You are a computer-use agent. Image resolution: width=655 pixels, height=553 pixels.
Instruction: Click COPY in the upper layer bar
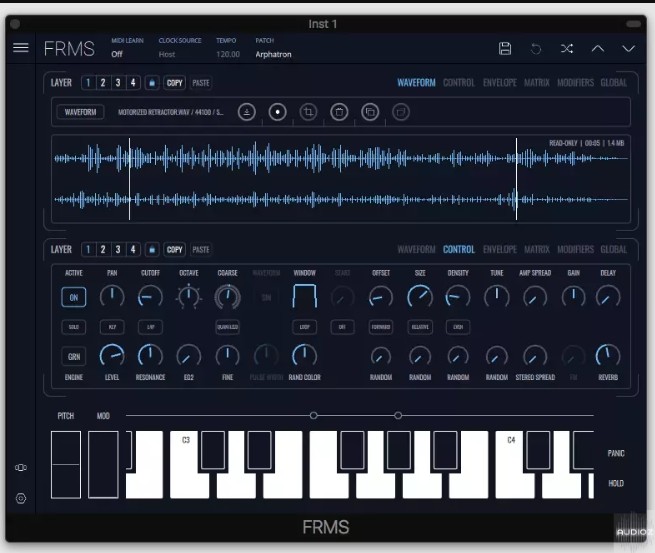(175, 83)
